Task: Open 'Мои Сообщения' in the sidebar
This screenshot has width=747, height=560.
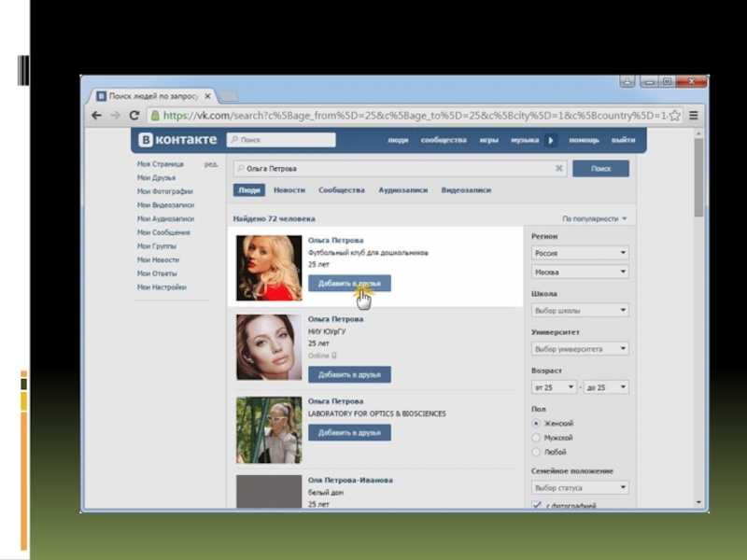Action: pyautogui.click(x=163, y=232)
